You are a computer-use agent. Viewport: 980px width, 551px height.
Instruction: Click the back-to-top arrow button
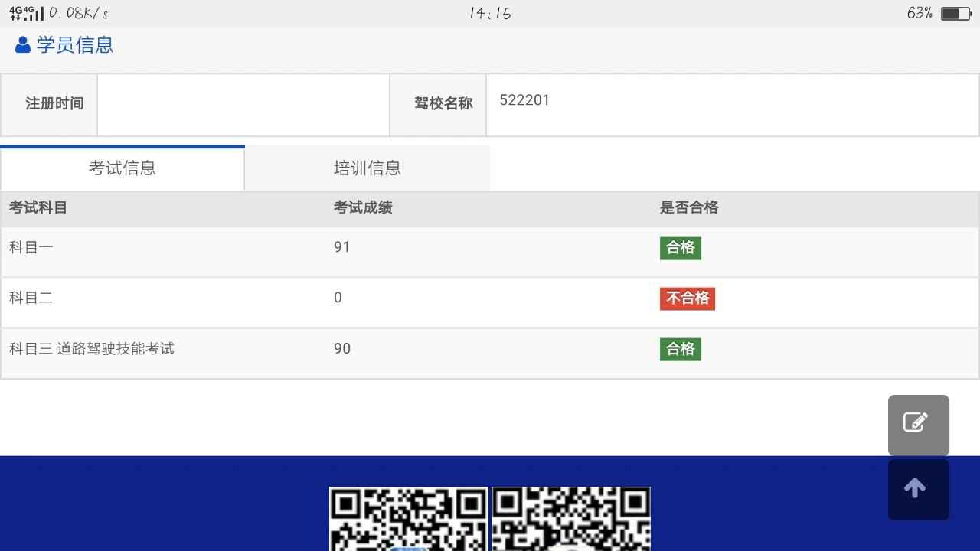[918, 490]
